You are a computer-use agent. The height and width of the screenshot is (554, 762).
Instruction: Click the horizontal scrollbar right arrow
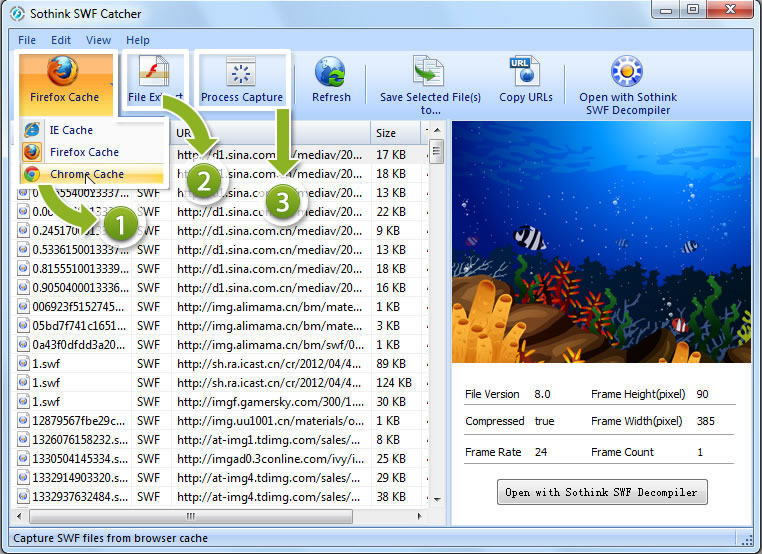[x=420, y=516]
